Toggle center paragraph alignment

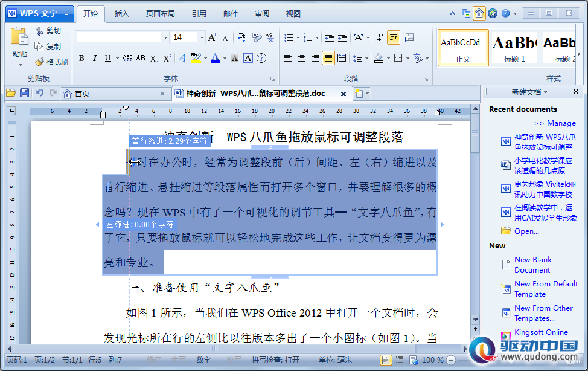pyautogui.click(x=301, y=58)
